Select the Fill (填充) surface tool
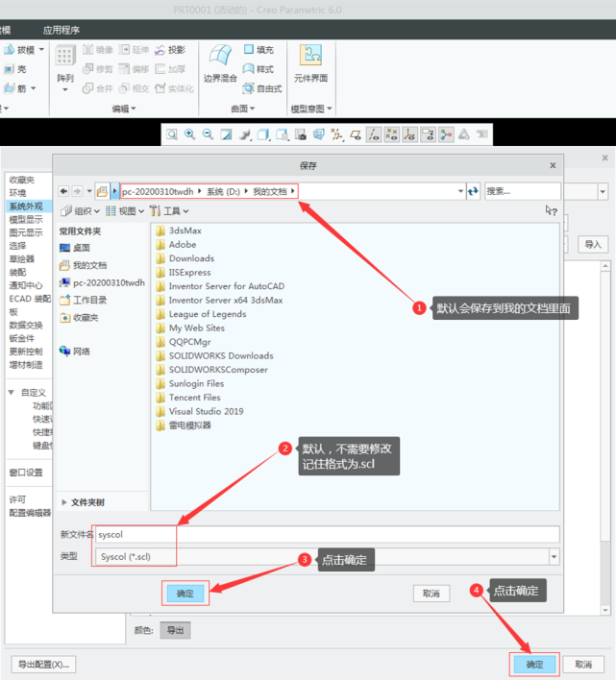This screenshot has width=616, height=680. coord(259,49)
